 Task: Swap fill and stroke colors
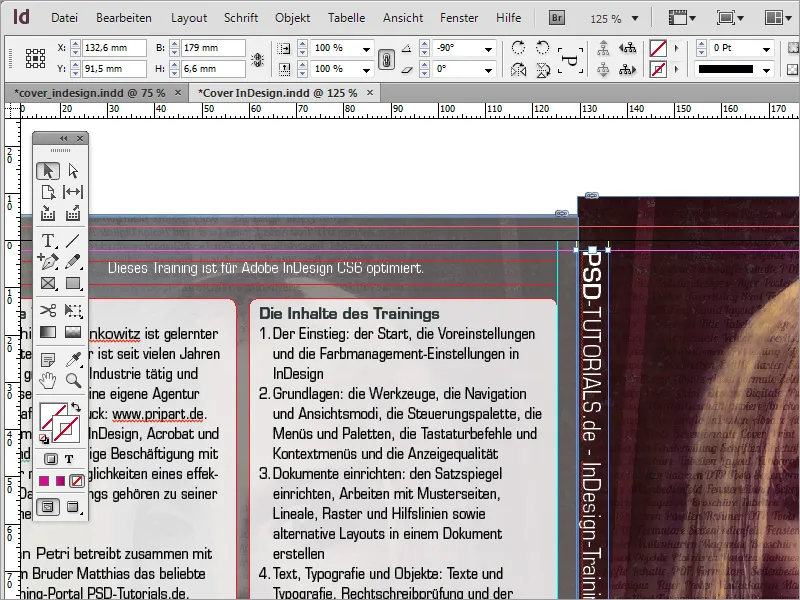(76, 407)
